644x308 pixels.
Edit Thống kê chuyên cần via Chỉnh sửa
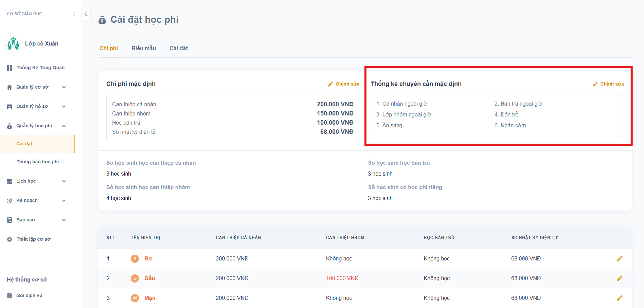coord(608,84)
